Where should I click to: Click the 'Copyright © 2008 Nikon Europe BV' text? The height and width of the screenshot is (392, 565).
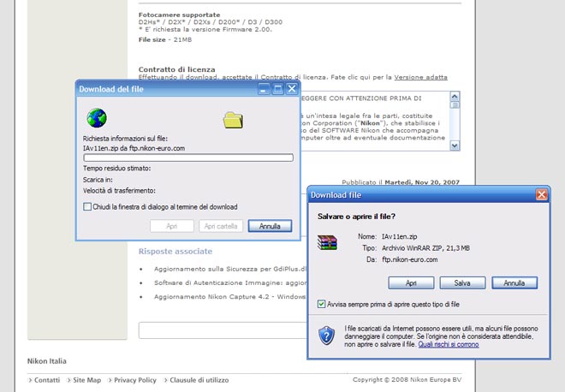407,379
